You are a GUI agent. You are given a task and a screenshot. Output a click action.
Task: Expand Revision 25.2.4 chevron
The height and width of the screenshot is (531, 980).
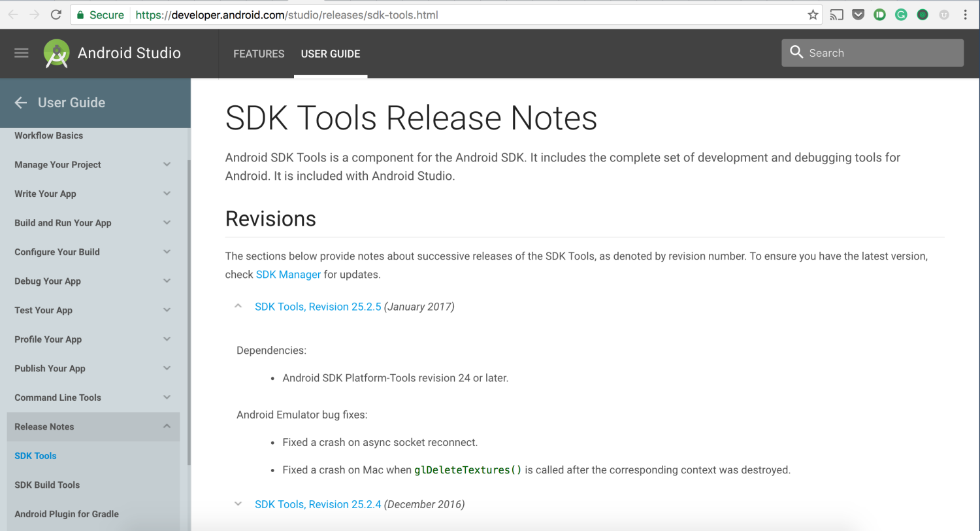click(x=238, y=504)
